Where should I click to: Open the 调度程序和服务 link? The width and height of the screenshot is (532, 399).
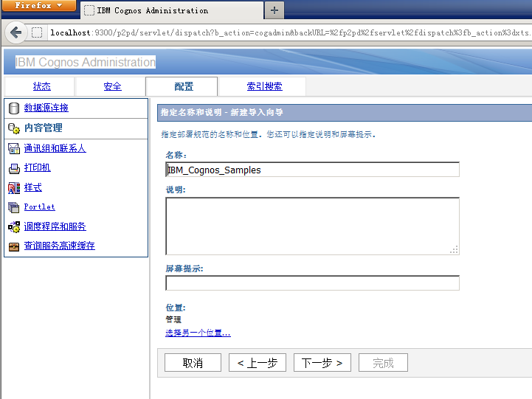point(55,226)
